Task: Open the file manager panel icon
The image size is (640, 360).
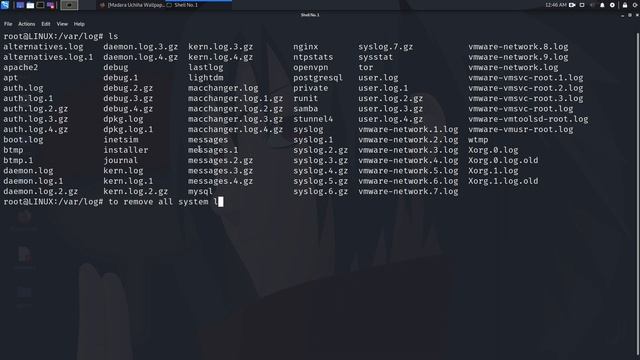Action: 30,5
